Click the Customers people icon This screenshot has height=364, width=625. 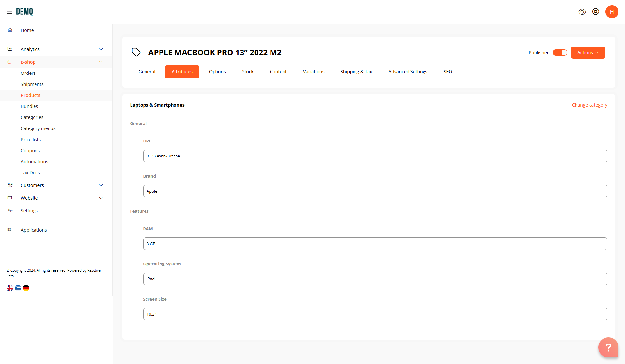10,185
